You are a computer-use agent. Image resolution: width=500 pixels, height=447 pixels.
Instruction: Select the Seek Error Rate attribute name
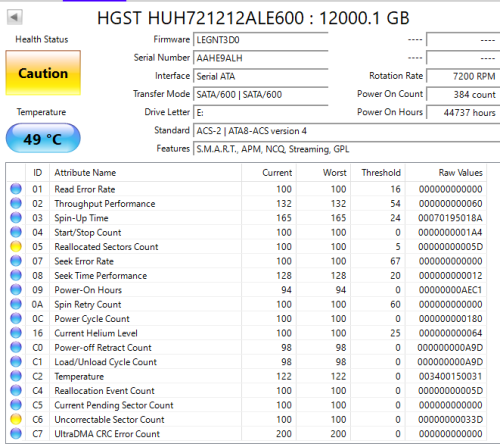[x=84, y=261]
